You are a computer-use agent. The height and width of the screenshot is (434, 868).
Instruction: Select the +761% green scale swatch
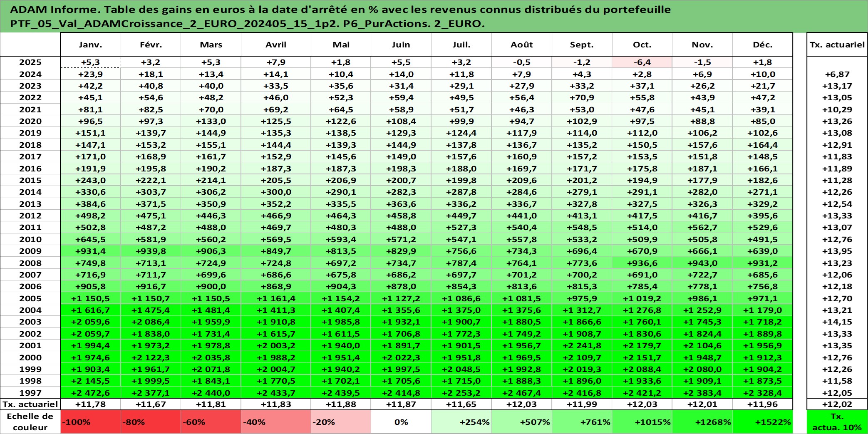[582, 422]
